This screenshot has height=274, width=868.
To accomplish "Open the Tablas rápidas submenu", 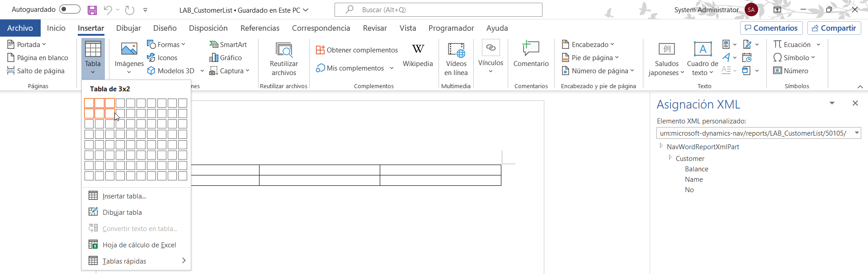I will (x=137, y=261).
